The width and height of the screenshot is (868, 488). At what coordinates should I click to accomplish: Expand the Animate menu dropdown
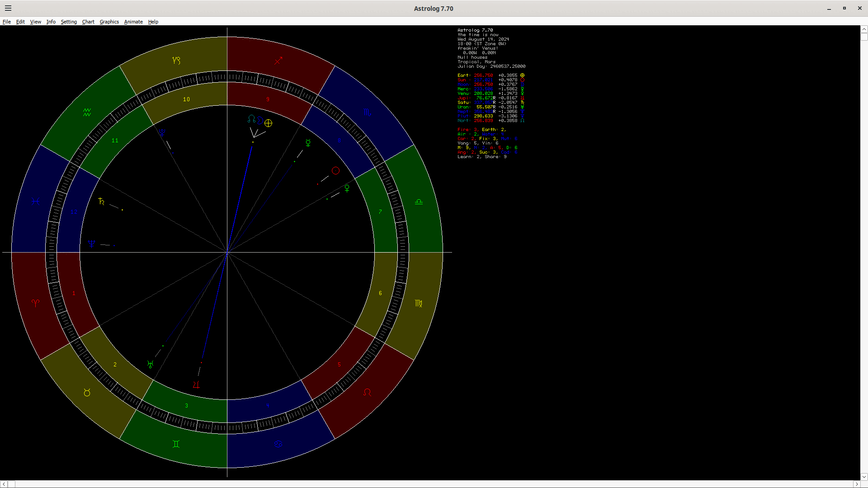point(133,22)
